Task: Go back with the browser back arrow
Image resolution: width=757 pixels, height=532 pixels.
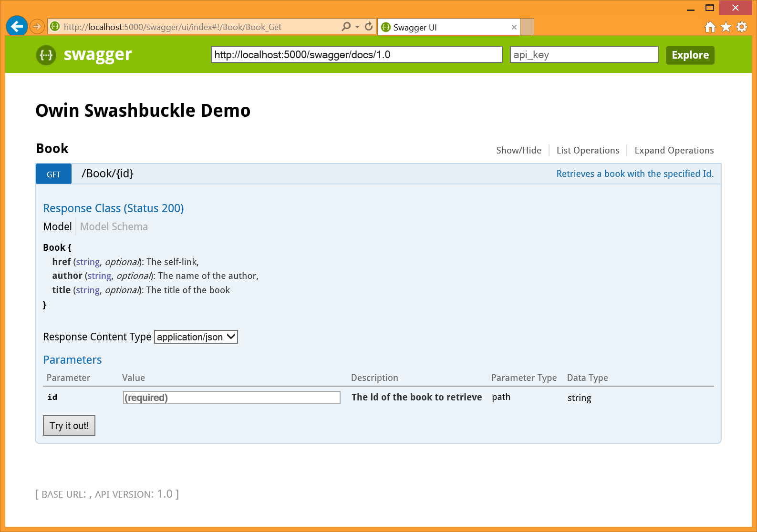Action: pos(17,26)
